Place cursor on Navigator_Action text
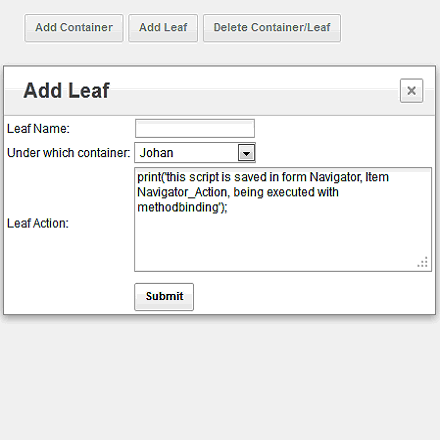This screenshot has width=440, height=440. [x=182, y=192]
